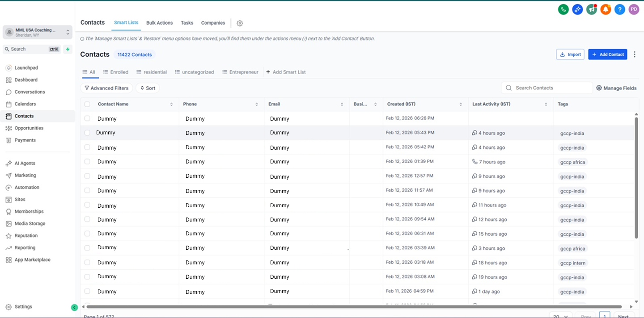The height and width of the screenshot is (318, 644).
Task: Click the green quick-action plus icon
Action: click(x=68, y=49)
